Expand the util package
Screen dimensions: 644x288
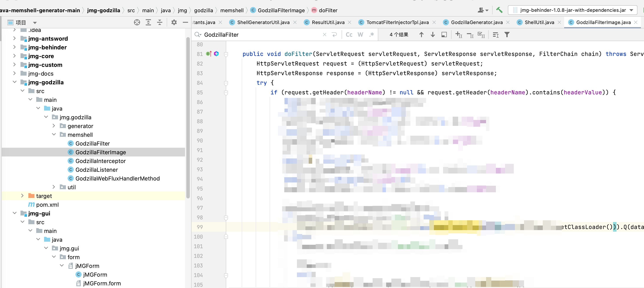(x=54, y=187)
